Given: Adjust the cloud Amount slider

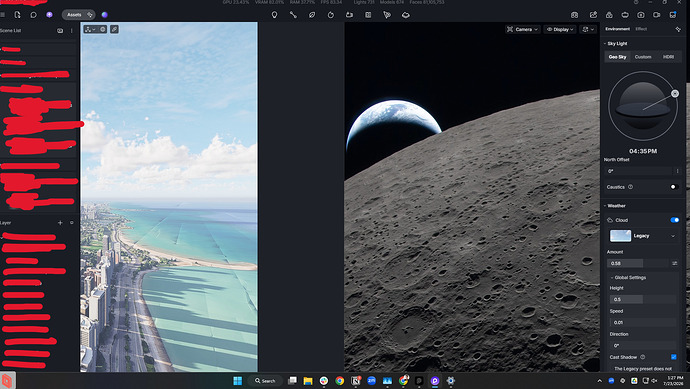Looking at the screenshot, I should 638,263.
